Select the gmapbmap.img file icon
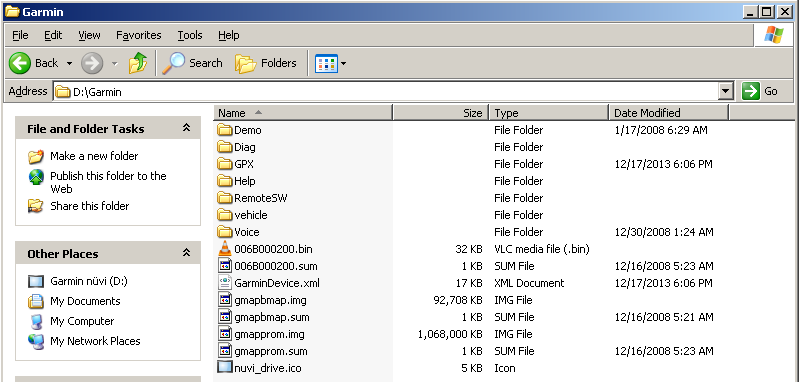799x382 pixels. point(225,300)
